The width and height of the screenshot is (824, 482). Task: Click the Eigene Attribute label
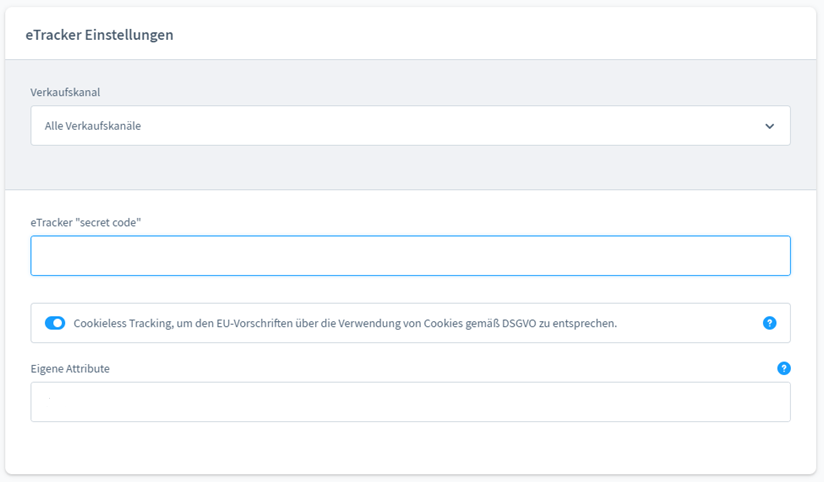(x=70, y=368)
